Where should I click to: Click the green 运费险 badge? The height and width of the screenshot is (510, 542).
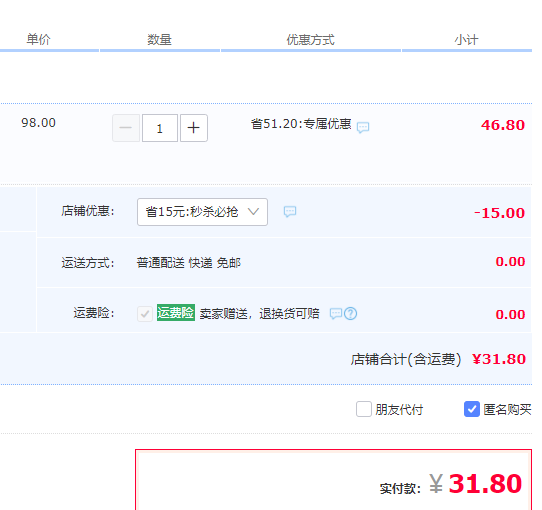[x=176, y=313]
